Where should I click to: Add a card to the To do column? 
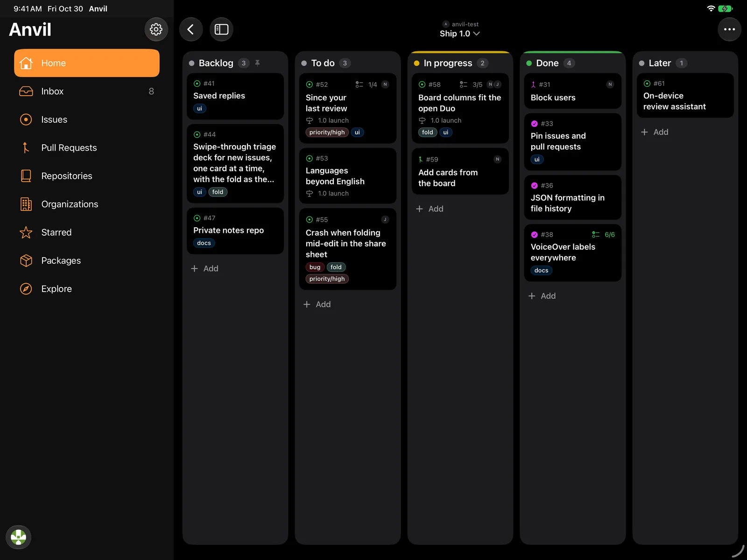317,304
